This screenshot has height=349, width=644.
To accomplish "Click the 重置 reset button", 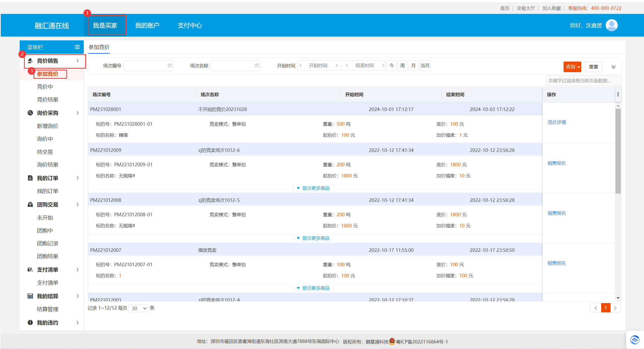I will (x=594, y=67).
